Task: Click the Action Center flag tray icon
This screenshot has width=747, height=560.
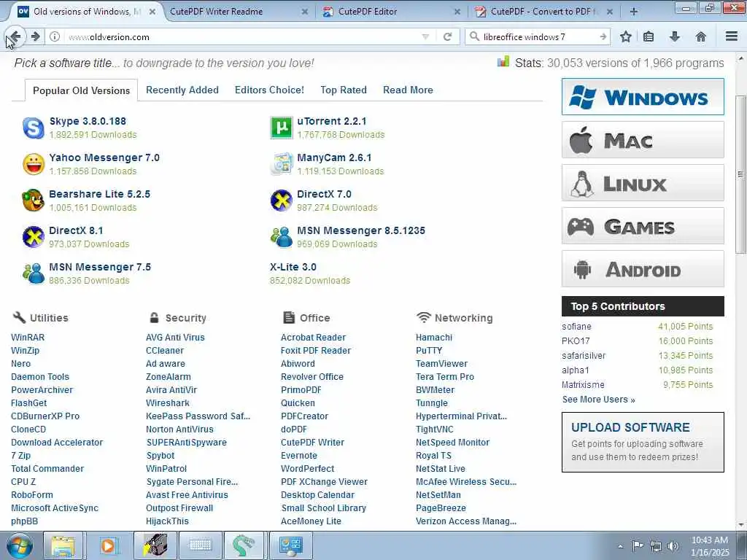Action: [638, 546]
